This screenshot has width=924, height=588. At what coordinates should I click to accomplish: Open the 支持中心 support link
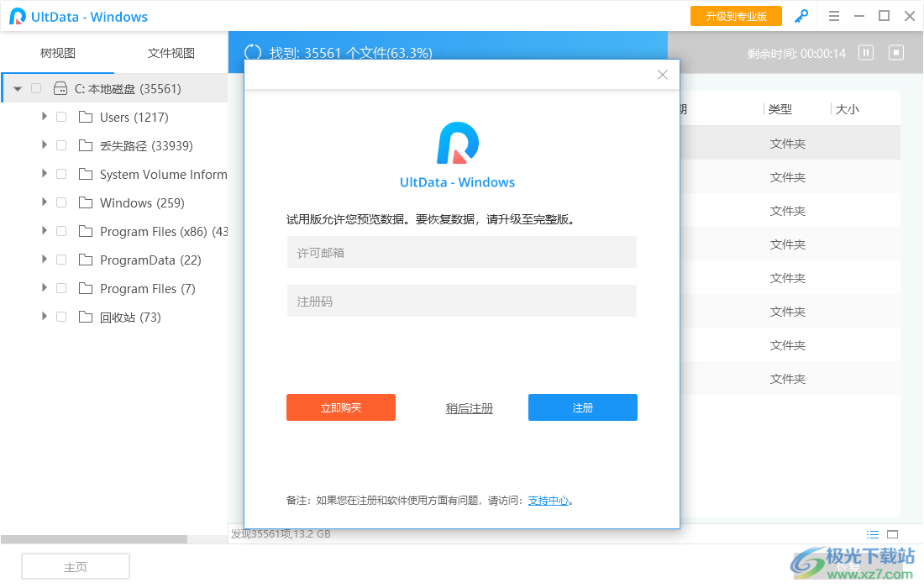pyautogui.click(x=549, y=500)
